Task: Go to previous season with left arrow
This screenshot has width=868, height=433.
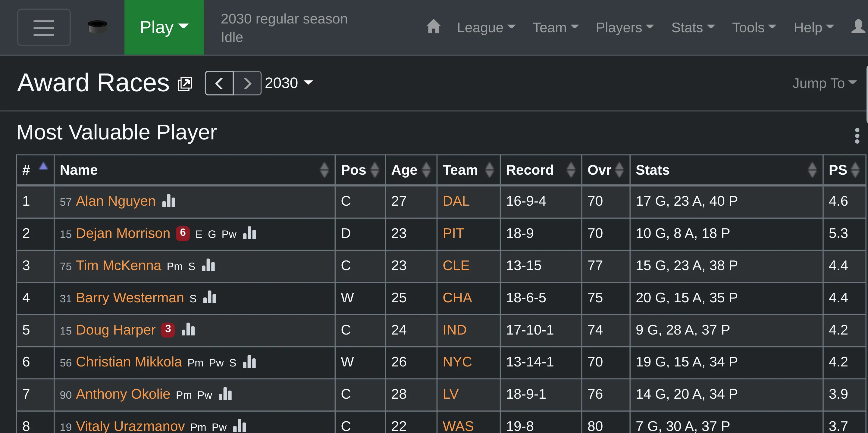Action: [219, 83]
